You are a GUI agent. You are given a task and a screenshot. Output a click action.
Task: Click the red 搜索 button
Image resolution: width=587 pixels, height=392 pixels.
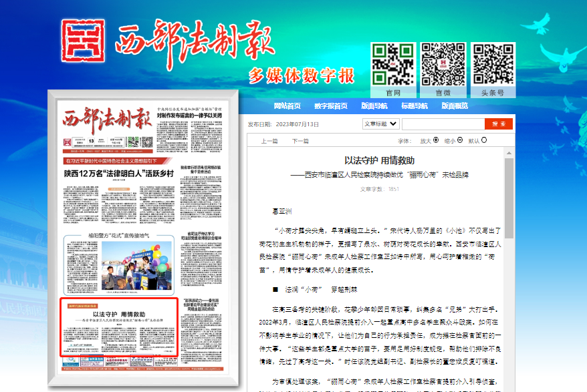(x=499, y=124)
